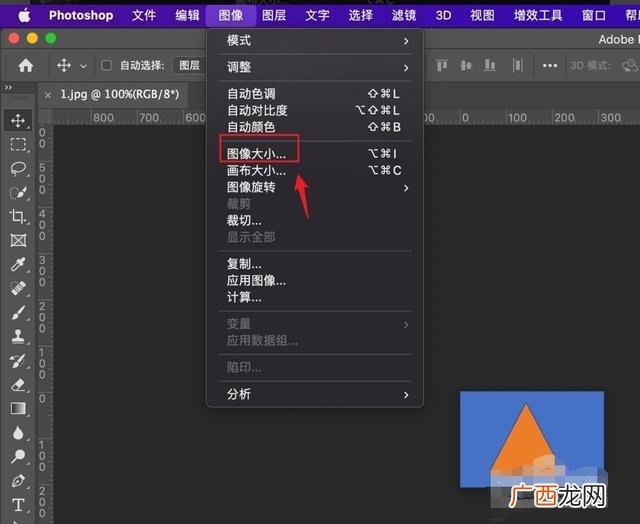Select the Eyedropper tool
Image resolution: width=640 pixels, height=524 pixels.
(x=18, y=264)
